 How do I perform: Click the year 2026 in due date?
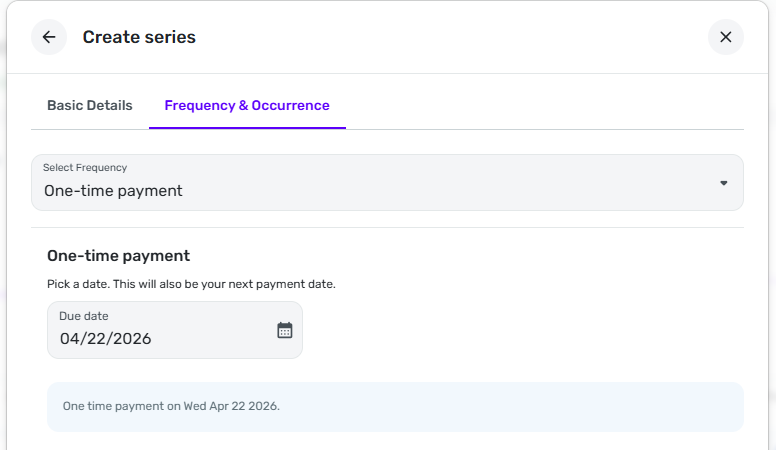coord(130,339)
